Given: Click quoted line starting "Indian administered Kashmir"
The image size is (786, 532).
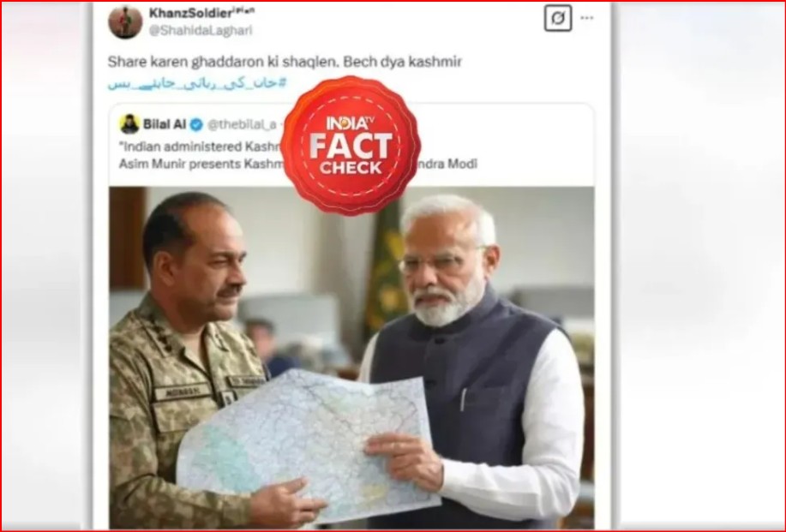Looking at the screenshot, I should coord(201,146).
